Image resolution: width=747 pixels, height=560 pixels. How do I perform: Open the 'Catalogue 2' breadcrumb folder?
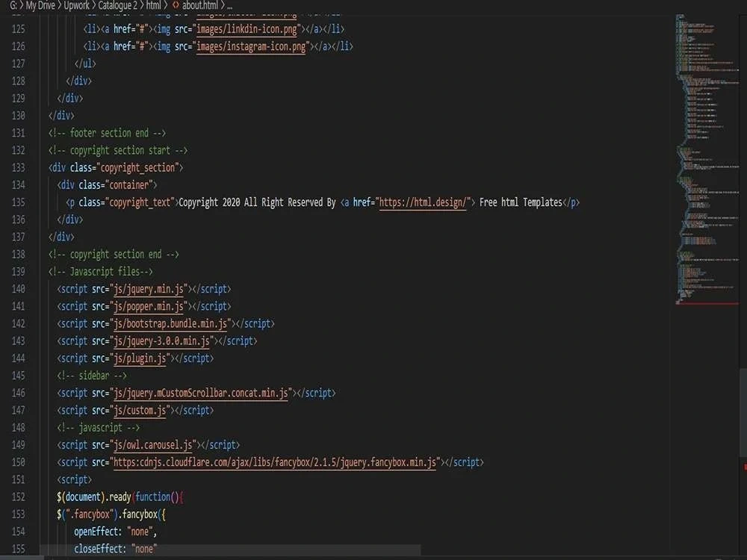[x=118, y=5]
